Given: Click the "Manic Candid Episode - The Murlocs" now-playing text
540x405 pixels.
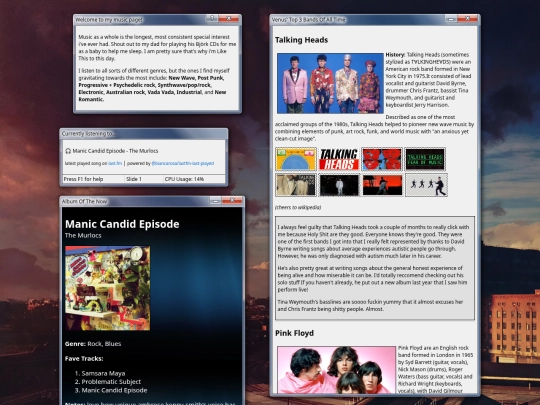Looking at the screenshot, I should [115, 151].
